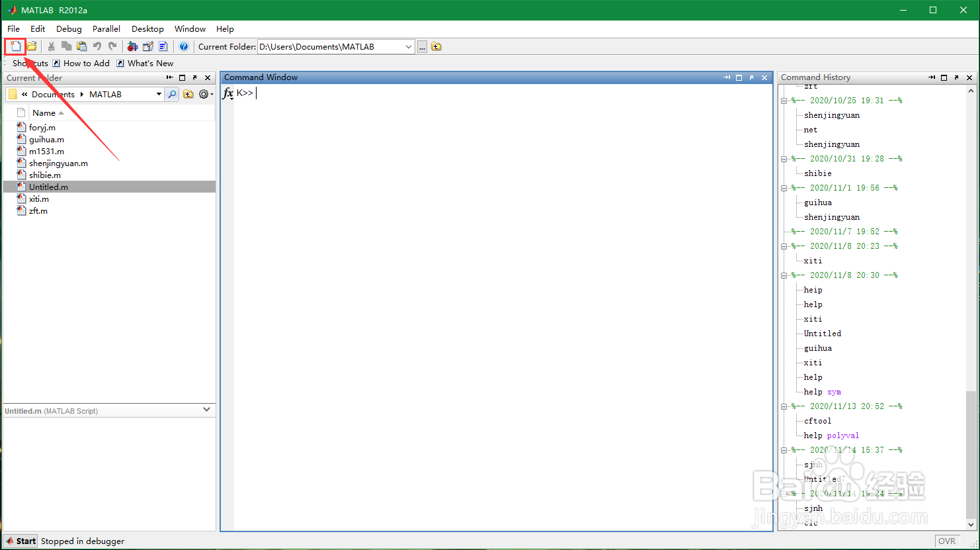
Task: Maximize the Current Folder panel
Action: coord(183,77)
